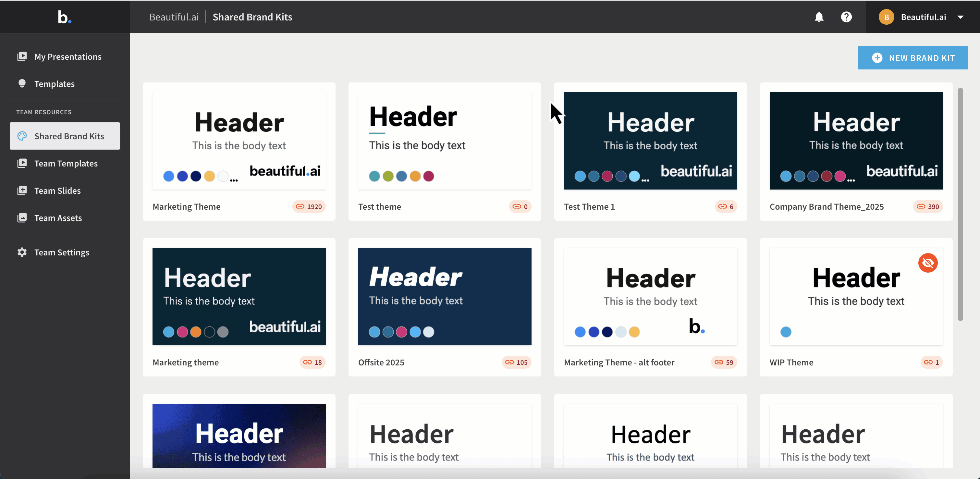Click the Shared Brand Kits palette icon
980x479 pixels.
coord(22,136)
